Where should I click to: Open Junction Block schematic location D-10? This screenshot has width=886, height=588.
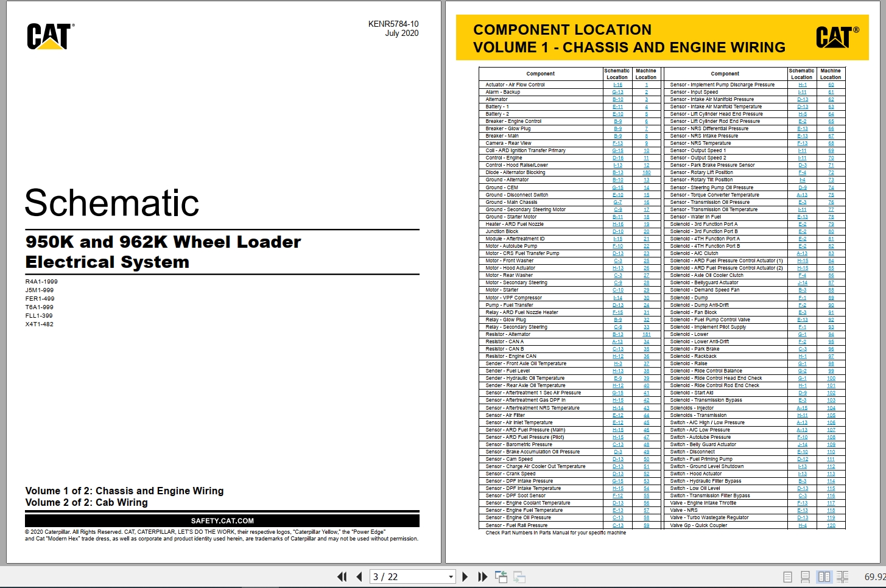click(x=617, y=231)
